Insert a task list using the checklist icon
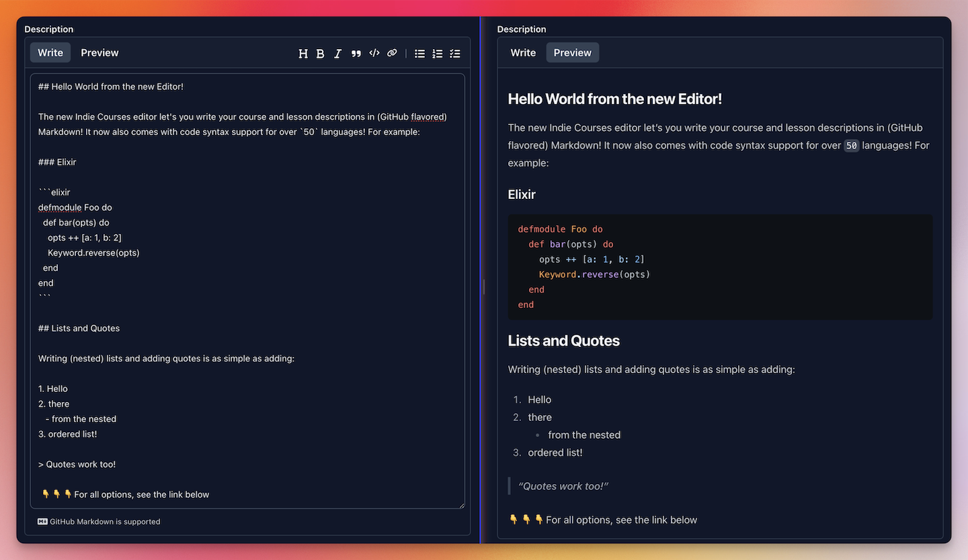968x560 pixels. click(x=454, y=53)
